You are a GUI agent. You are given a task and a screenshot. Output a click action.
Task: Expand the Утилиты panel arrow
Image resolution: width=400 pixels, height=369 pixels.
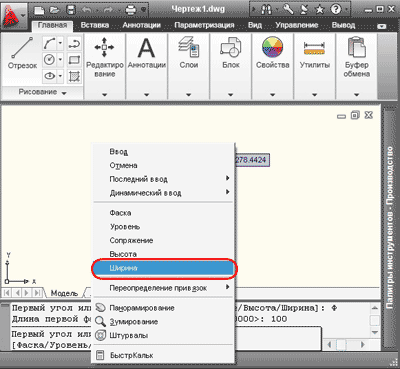pyautogui.click(x=314, y=95)
